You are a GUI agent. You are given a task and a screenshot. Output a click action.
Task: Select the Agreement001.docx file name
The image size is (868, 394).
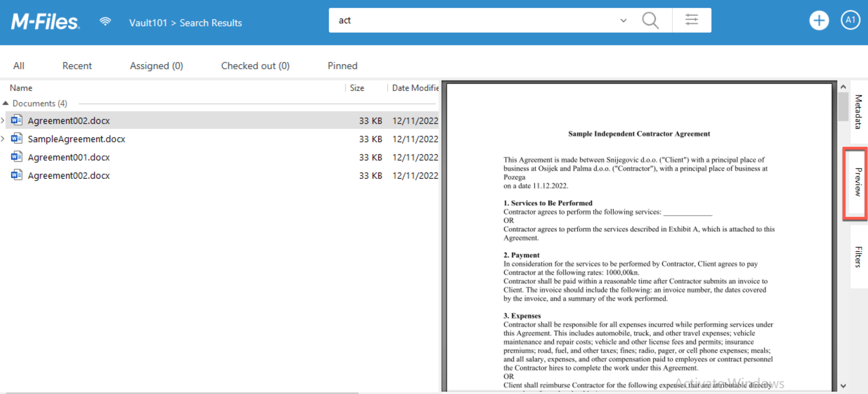(69, 157)
